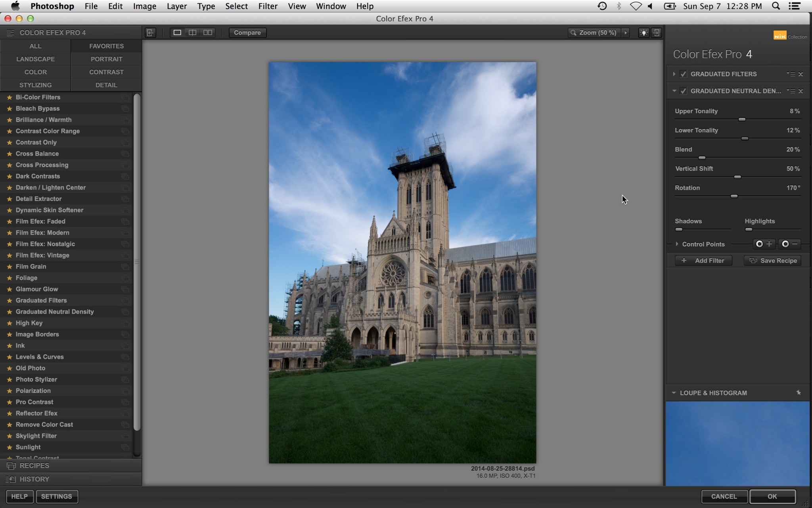Open Notification Center in the menu bar

795,6
